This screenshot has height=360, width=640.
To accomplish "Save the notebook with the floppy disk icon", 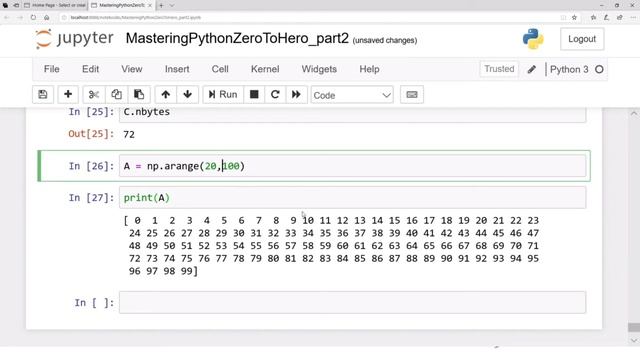I will coord(42,95).
